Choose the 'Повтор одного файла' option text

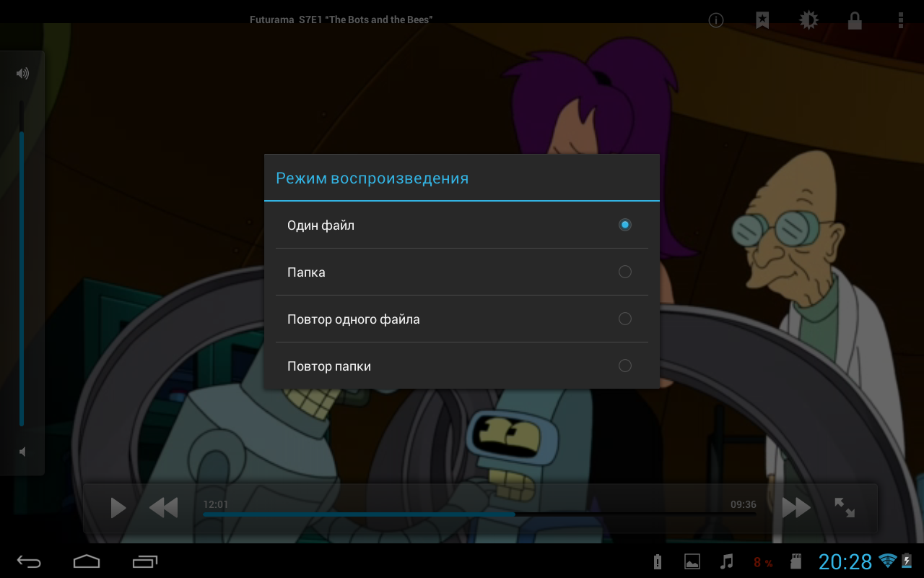coord(354,319)
